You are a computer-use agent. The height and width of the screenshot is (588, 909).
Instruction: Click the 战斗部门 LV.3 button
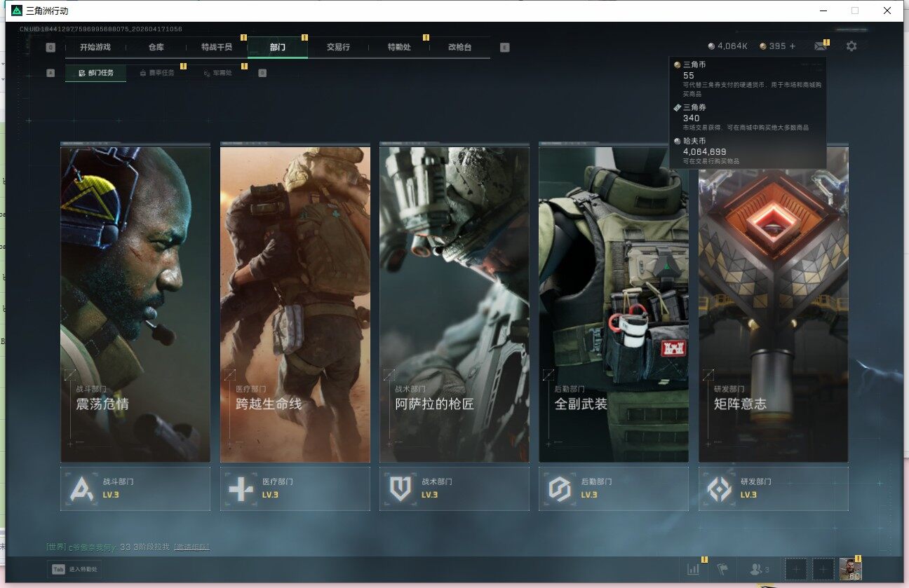pos(135,488)
